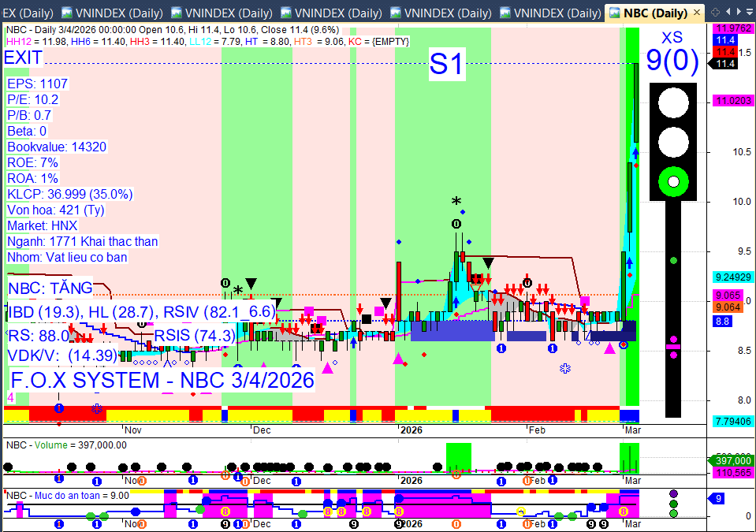Click the KLCP: 36.999 (35.0%) text
756x532 pixels.
click(70, 194)
